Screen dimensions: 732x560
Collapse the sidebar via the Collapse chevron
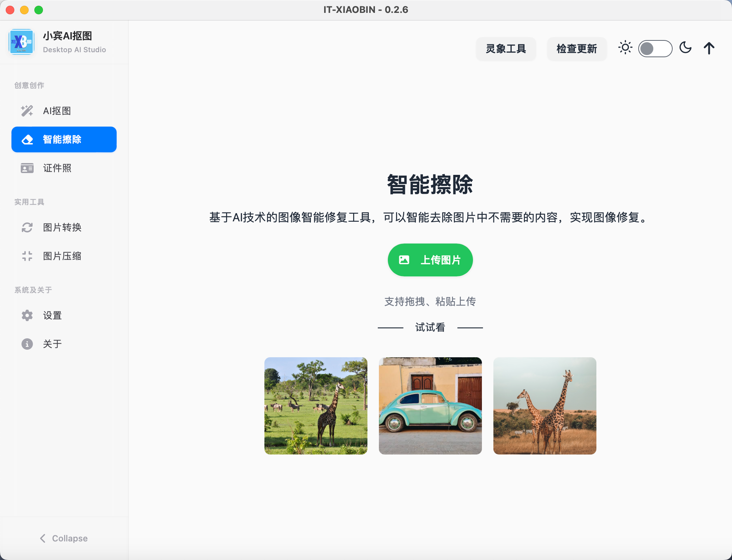tap(43, 538)
